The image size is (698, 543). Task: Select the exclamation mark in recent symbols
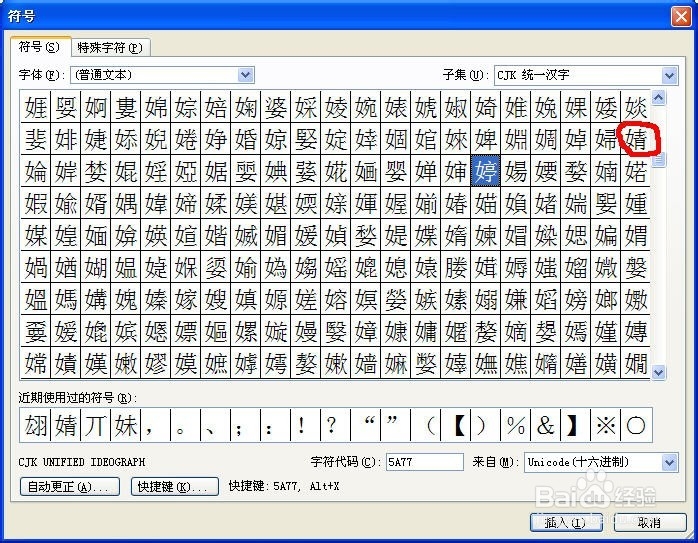(x=305, y=425)
